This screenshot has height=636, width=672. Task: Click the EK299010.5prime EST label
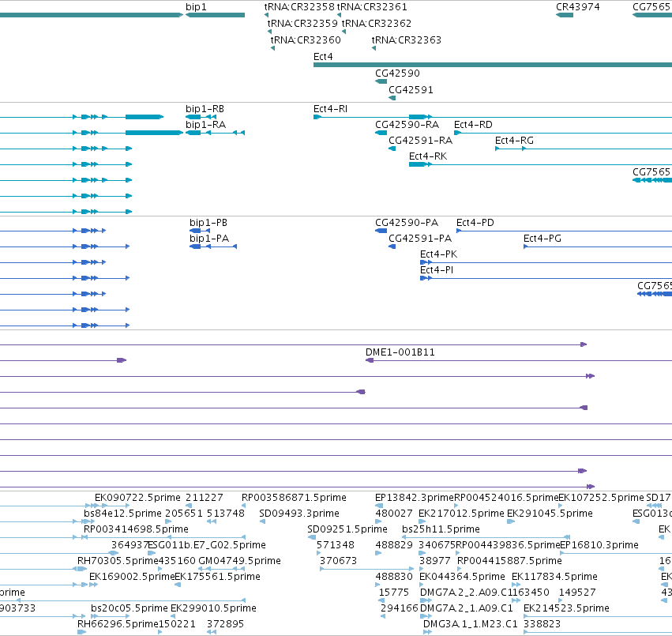(213, 608)
